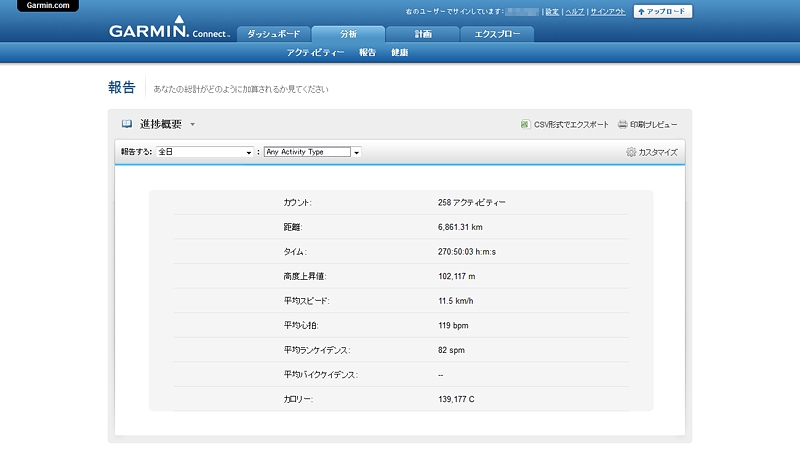800x455 pixels.
Task: Select the 報告 submenu item
Action: [367, 52]
